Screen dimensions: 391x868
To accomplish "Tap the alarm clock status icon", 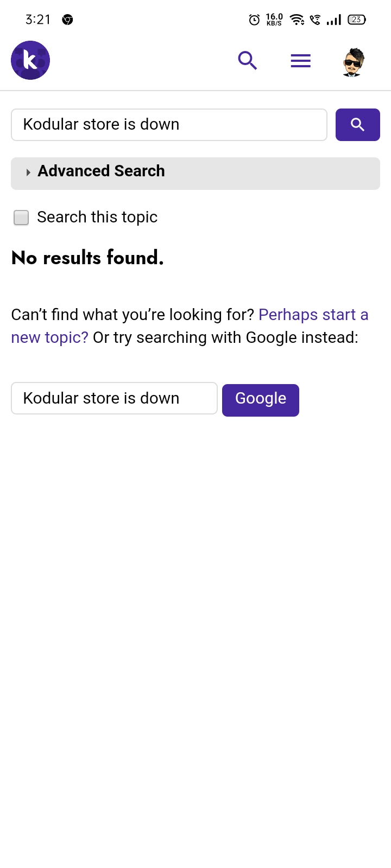I will coord(254,20).
